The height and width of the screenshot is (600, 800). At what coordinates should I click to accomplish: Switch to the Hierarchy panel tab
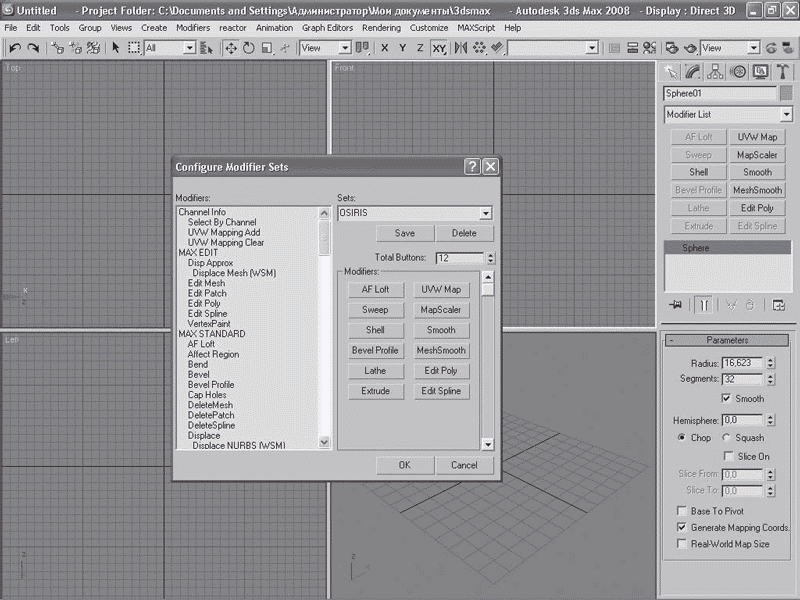tap(716, 71)
